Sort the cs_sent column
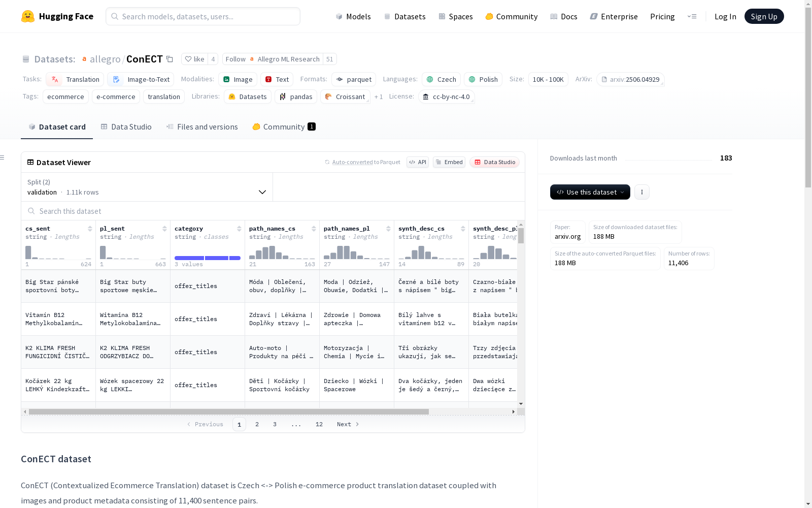Image resolution: width=812 pixels, height=508 pixels. coord(90,229)
